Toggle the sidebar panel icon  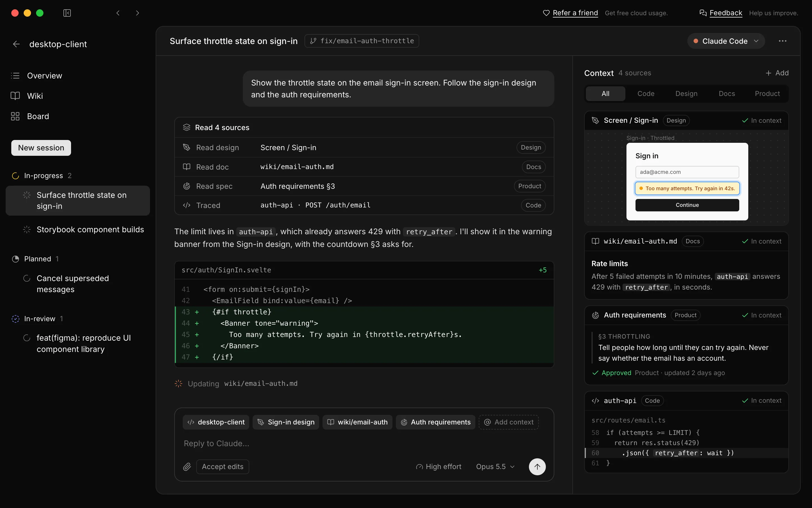click(67, 13)
